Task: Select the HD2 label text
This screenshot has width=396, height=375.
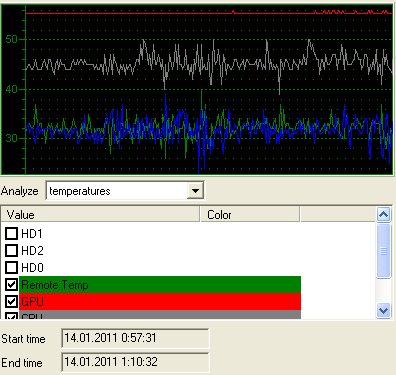Action: (32, 251)
